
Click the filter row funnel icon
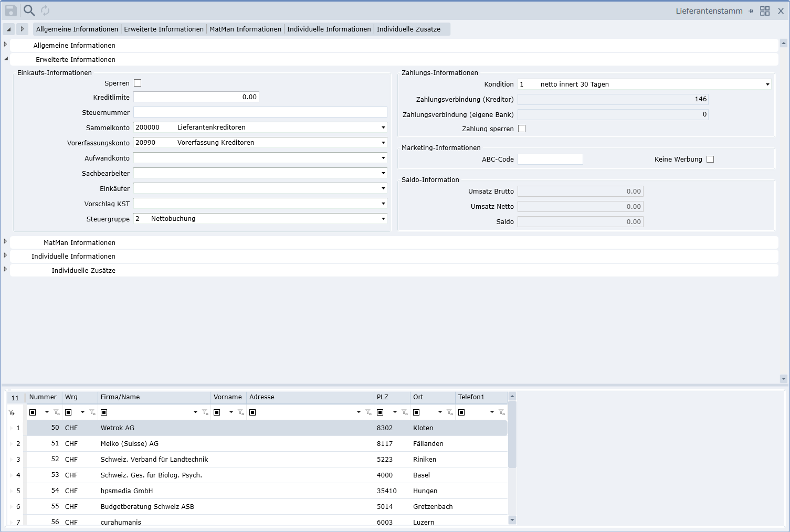tap(12, 412)
